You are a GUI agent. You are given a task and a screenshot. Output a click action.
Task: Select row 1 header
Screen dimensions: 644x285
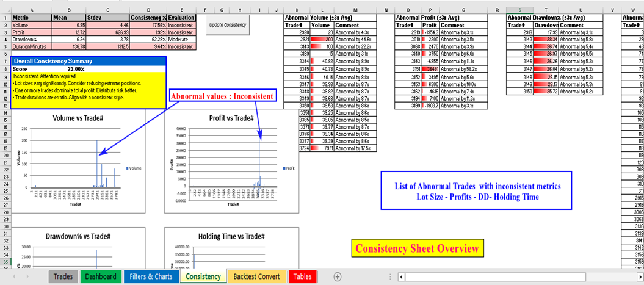pos(5,18)
